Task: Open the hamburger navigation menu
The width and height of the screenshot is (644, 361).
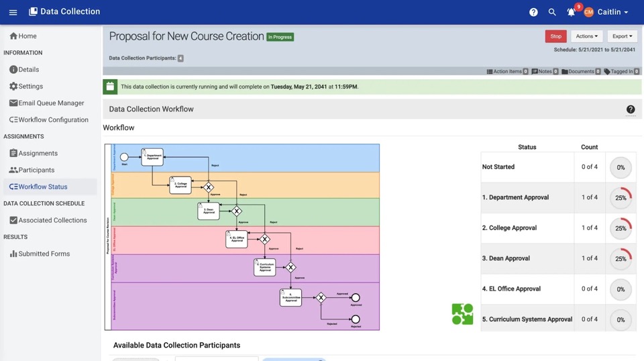Action: [13, 12]
